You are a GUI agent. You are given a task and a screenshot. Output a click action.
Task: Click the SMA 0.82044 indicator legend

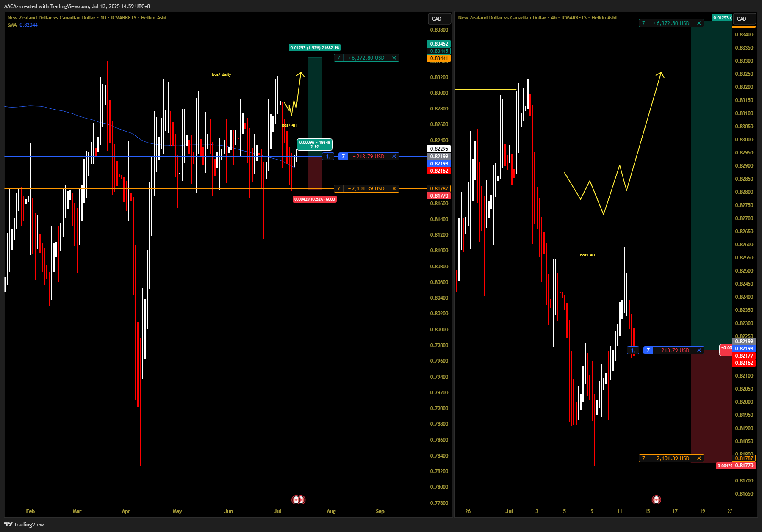click(22, 25)
